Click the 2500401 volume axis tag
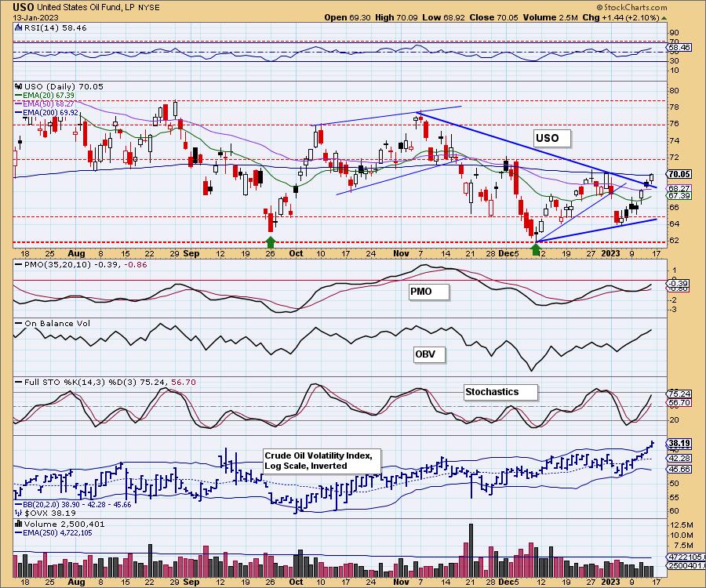Screen dimensions: 706x588 [x=686, y=565]
